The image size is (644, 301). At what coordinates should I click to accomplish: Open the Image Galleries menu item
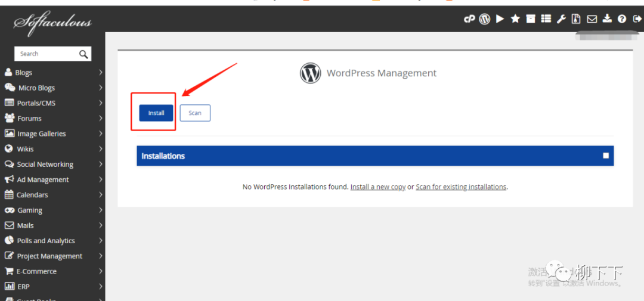click(x=41, y=134)
